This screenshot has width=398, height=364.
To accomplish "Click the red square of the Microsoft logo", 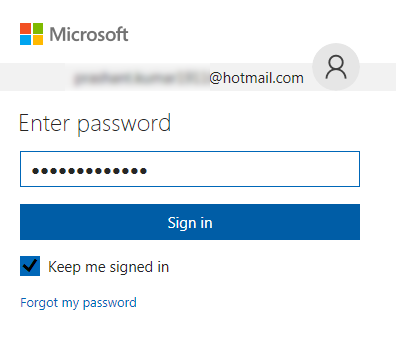I will coord(25,28).
